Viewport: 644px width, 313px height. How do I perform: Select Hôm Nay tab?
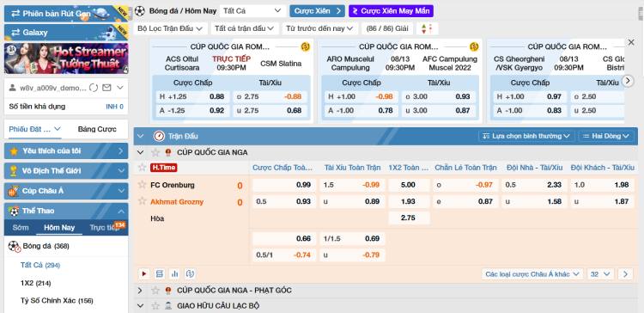59,228
